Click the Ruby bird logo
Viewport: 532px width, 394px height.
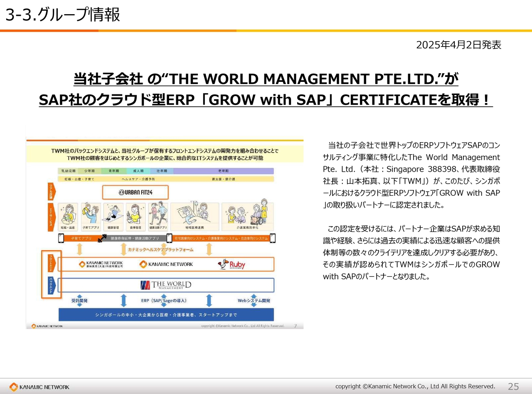(x=232, y=264)
